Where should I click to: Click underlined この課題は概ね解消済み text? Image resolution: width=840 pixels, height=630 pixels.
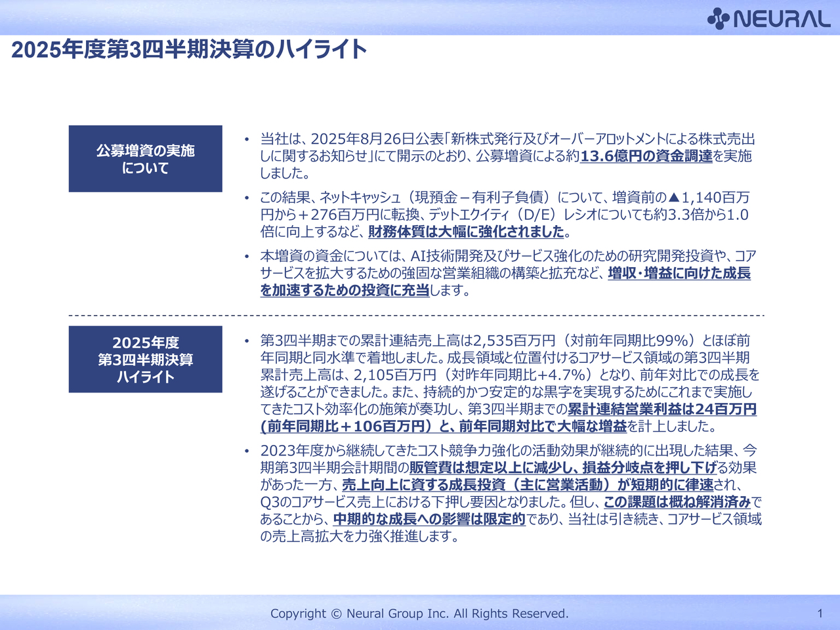click(x=677, y=502)
